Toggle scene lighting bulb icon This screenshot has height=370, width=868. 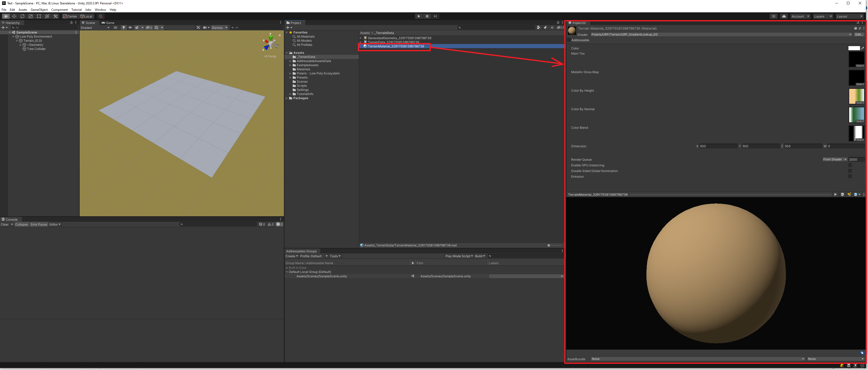click(x=124, y=28)
